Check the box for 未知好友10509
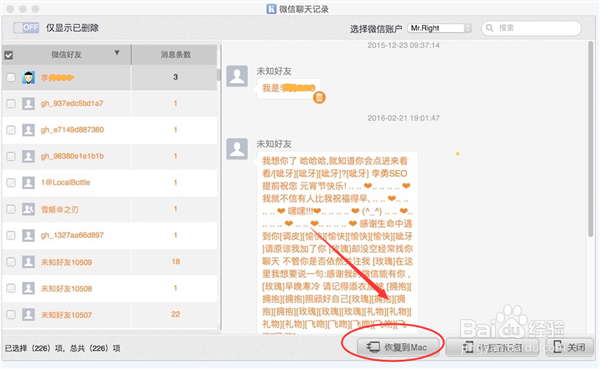 click(x=11, y=262)
